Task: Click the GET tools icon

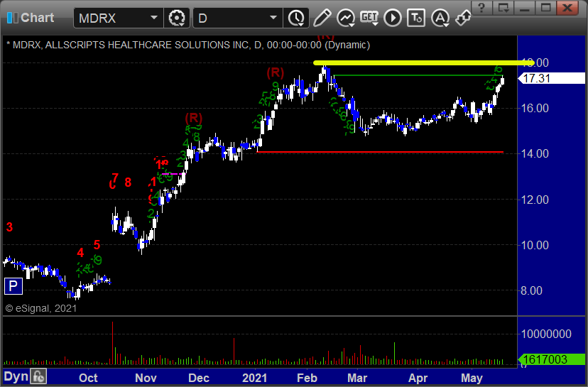Action: point(369,18)
